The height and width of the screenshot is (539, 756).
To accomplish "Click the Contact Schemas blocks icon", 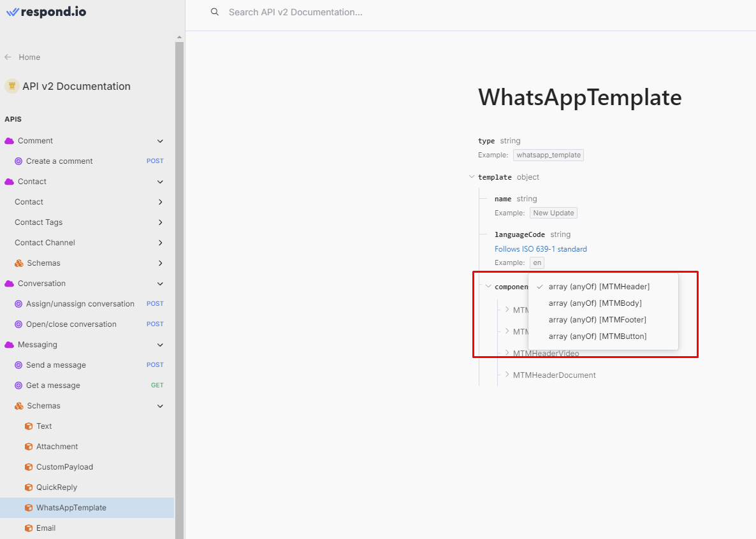I will (x=18, y=263).
